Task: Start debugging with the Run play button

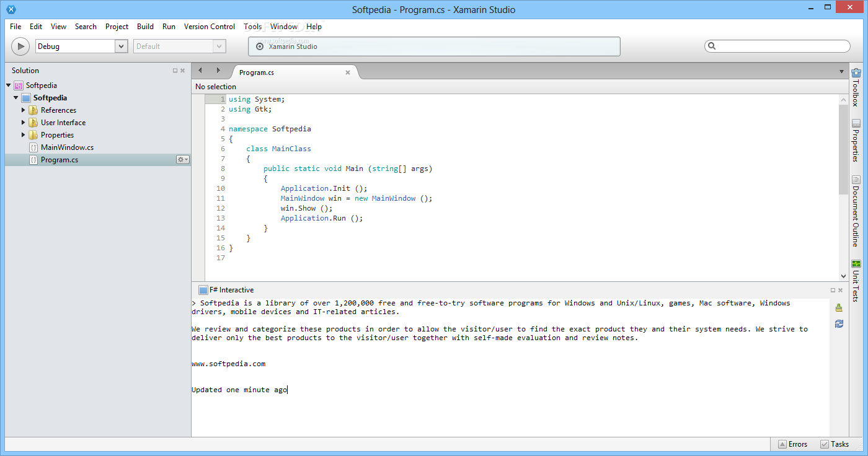Action: point(20,46)
